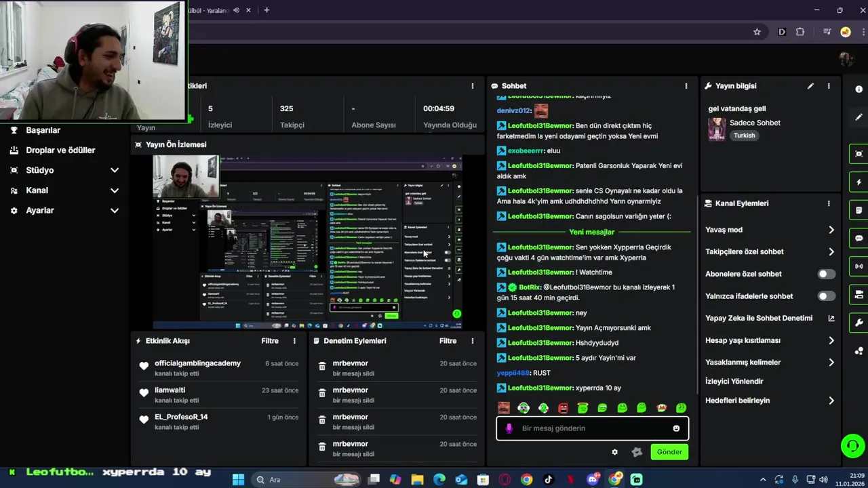Viewport: 868px width, 488px height.
Task: Open Hesap yaşı kısıtlaması options
Action: (770, 340)
